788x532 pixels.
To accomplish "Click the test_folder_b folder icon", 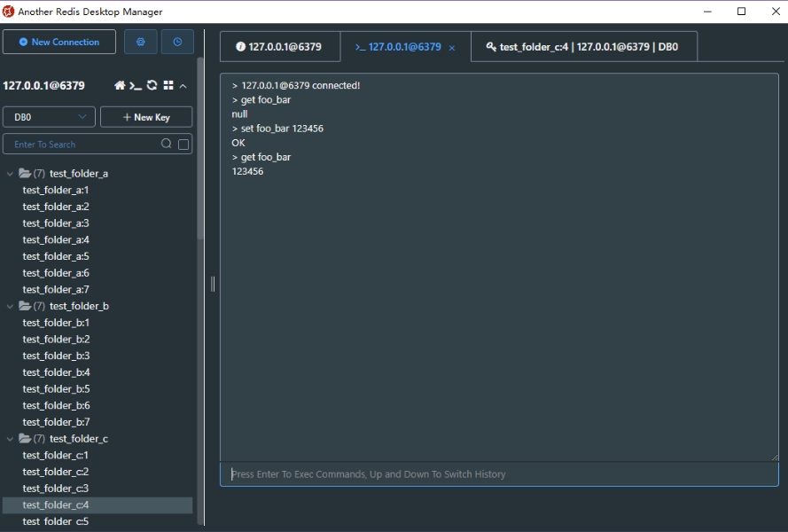I will point(25,306).
